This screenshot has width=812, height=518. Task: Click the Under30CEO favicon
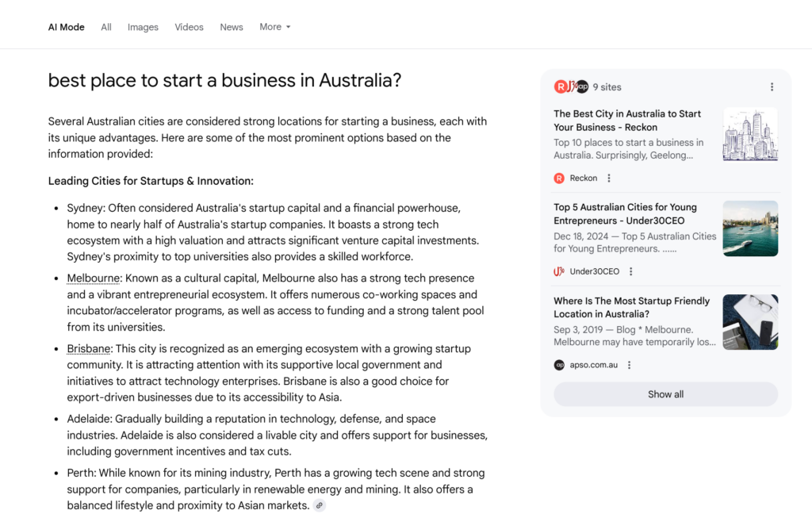pyautogui.click(x=559, y=271)
